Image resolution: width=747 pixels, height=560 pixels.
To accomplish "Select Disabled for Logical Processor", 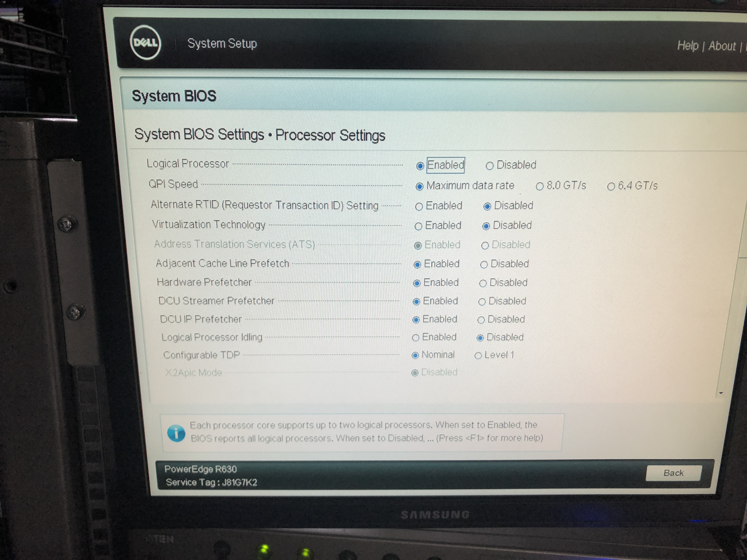I will (489, 166).
